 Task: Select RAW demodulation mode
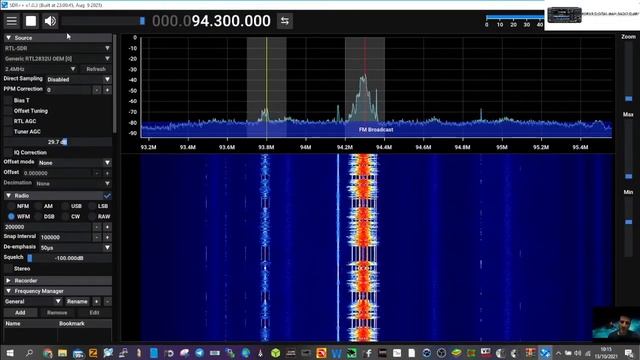point(92,217)
